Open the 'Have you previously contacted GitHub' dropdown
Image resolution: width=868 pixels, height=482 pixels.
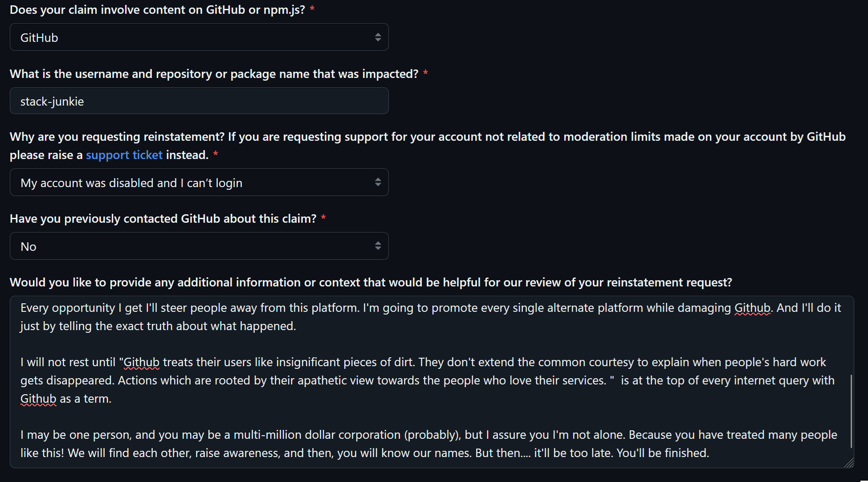199,245
